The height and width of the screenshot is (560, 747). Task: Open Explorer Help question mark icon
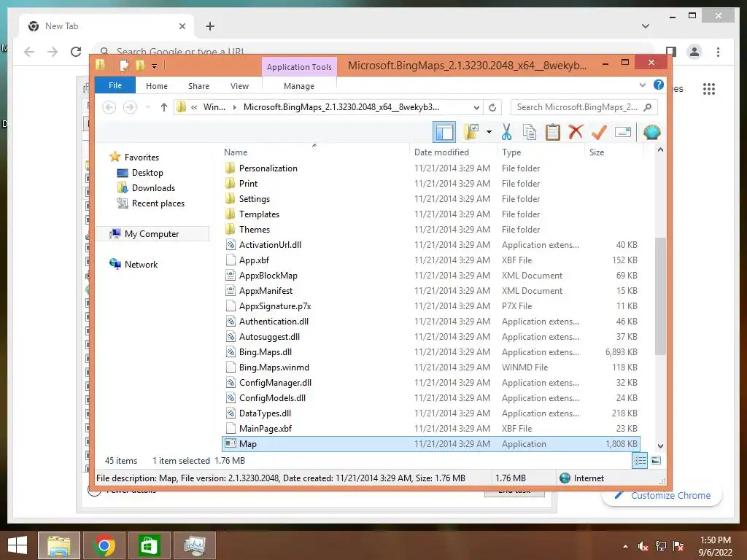[659, 85]
